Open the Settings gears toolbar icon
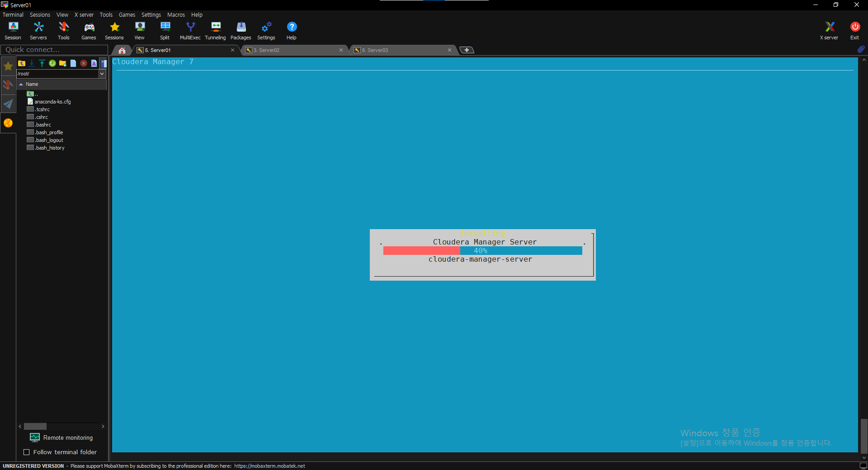 tap(266, 31)
